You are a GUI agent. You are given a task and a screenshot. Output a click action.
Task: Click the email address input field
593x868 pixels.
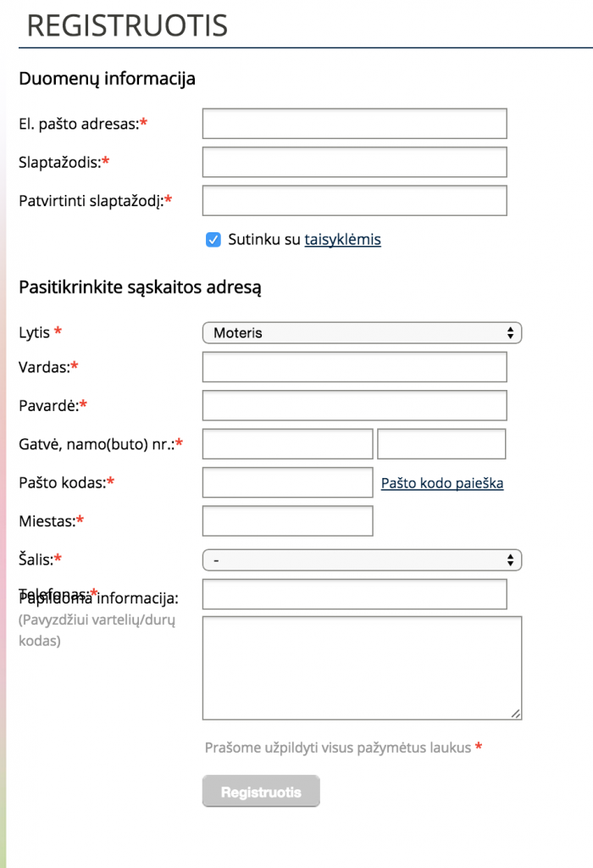click(x=354, y=124)
